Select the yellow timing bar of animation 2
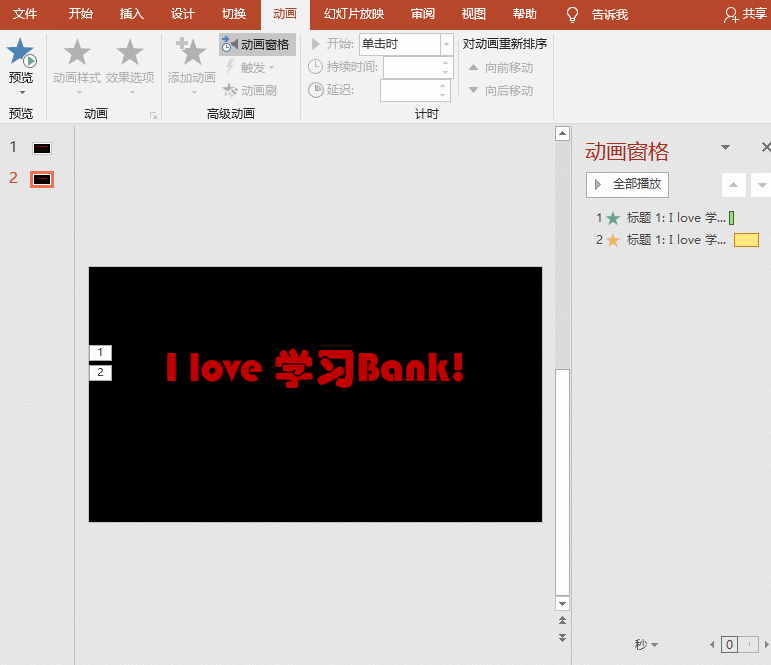This screenshot has height=665, width=771. [x=746, y=240]
